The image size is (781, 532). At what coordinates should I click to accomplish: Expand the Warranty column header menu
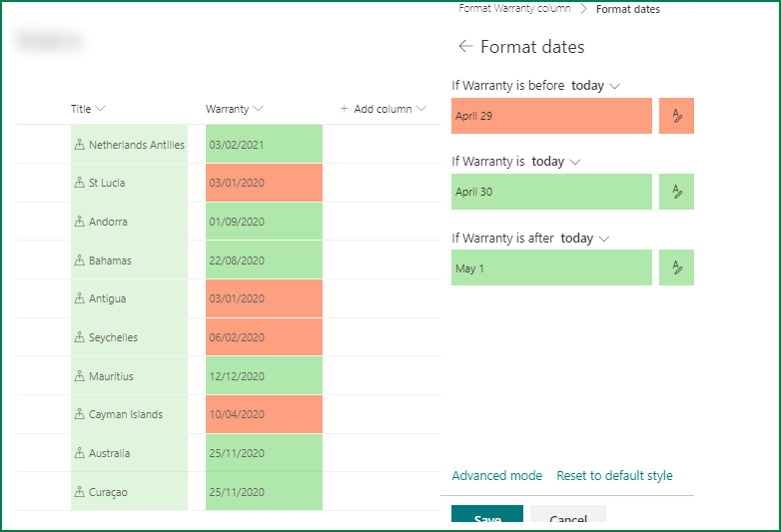tap(258, 109)
